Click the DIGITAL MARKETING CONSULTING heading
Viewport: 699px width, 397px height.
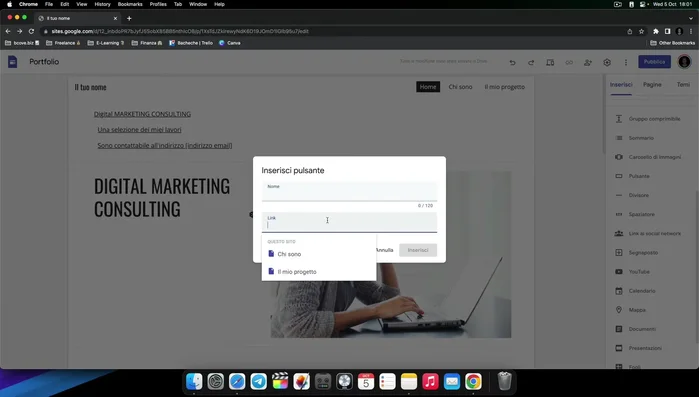click(162, 197)
